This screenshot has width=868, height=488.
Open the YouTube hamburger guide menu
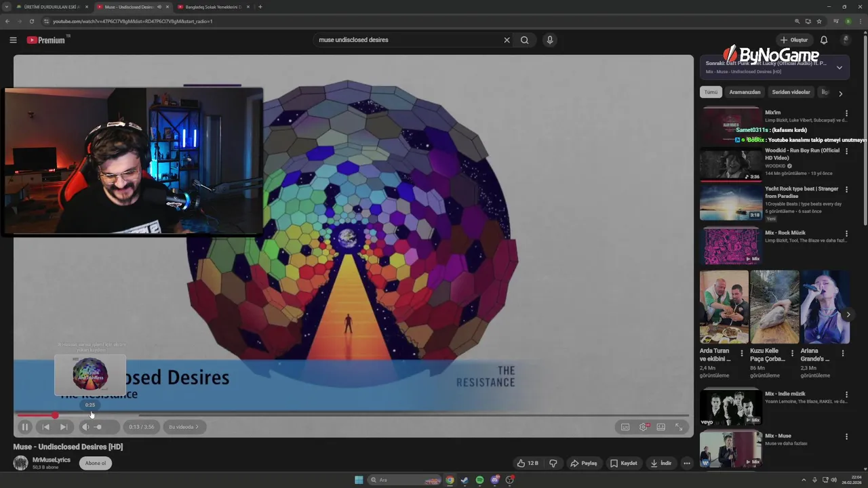tap(13, 40)
